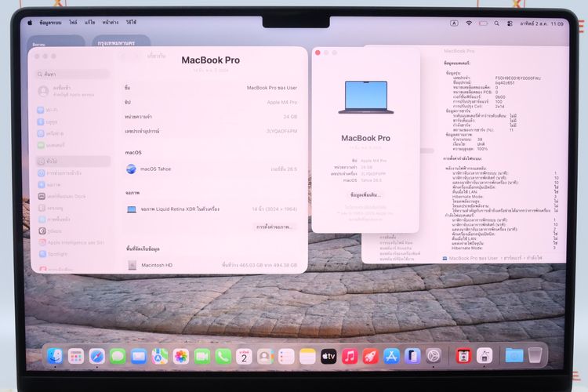Viewport: 588px width, 392px height.
Task: Select Desktop & Dock sidebar item
Action: coord(72,196)
